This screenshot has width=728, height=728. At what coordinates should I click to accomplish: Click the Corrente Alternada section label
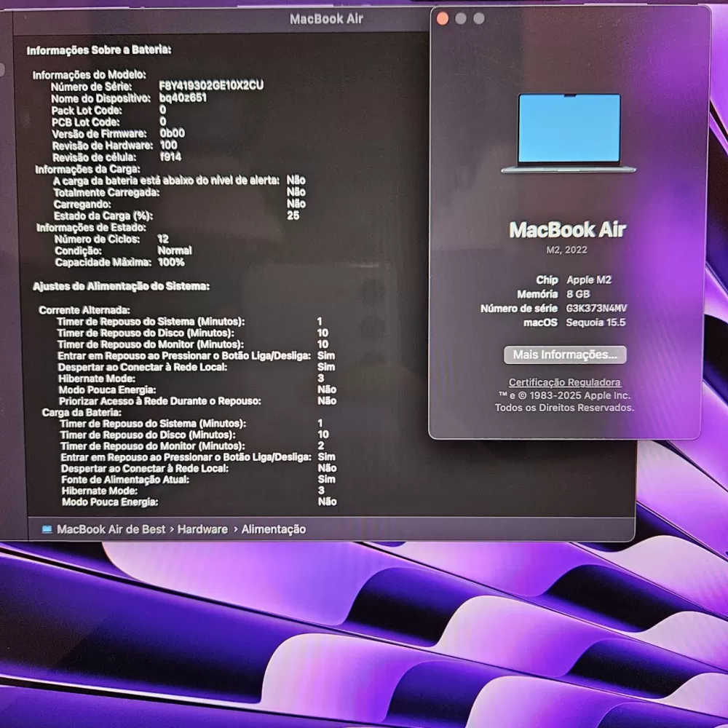[x=84, y=310]
